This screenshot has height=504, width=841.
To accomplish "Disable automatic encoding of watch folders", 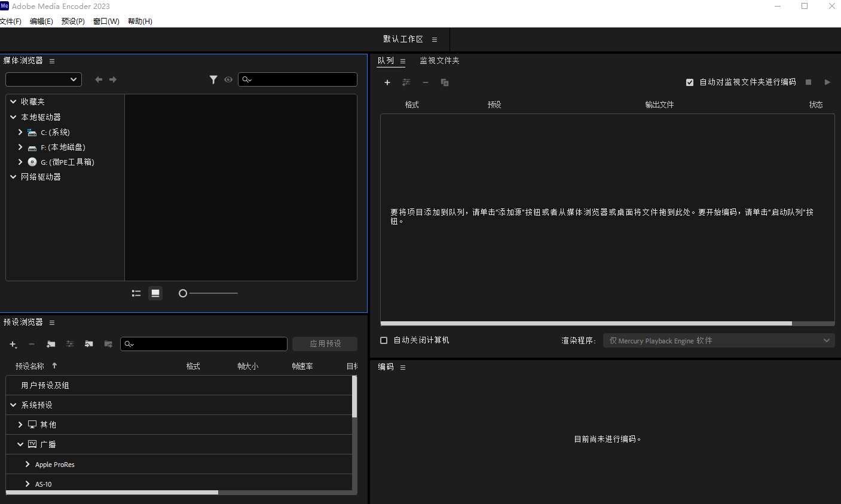I will (690, 82).
